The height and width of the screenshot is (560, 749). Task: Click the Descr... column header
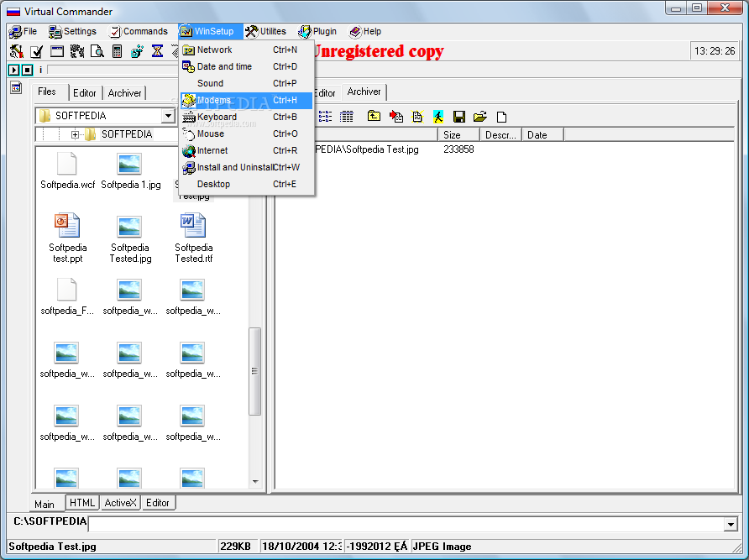click(500, 134)
